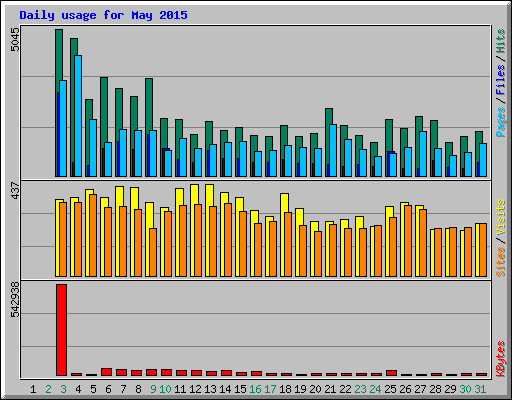512x400 pixels.
Task: Click day label 26 on the axis
Action: [405, 389]
